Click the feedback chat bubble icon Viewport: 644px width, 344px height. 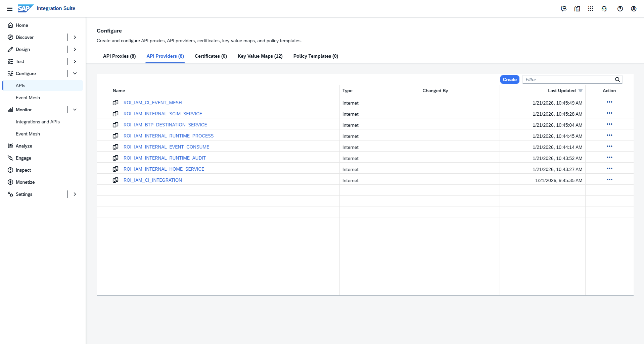coord(564,8)
